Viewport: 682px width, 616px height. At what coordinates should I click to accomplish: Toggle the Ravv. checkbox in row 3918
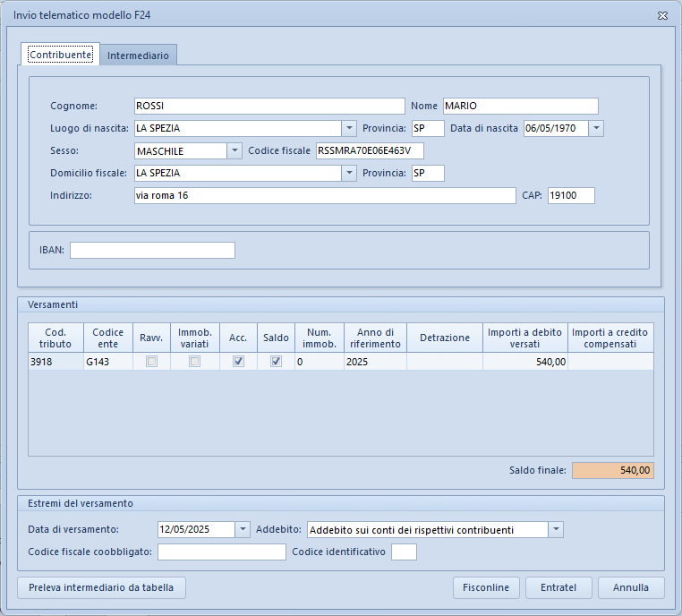tap(151, 362)
